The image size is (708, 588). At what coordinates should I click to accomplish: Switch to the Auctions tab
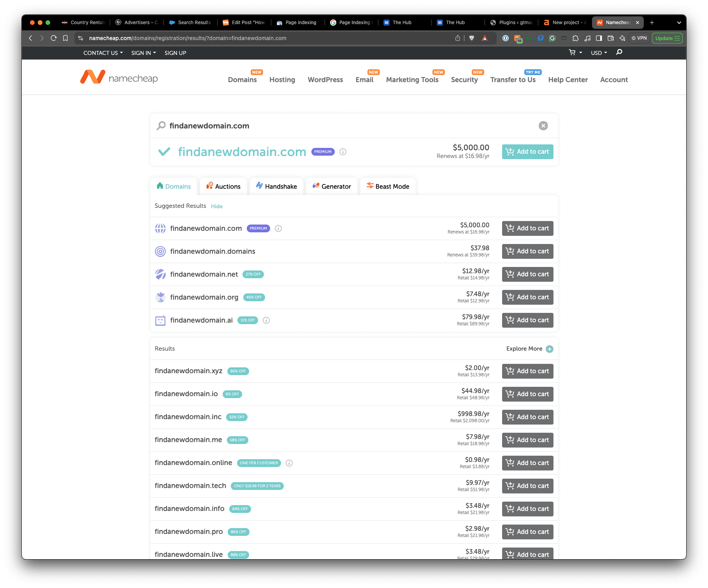tap(223, 186)
